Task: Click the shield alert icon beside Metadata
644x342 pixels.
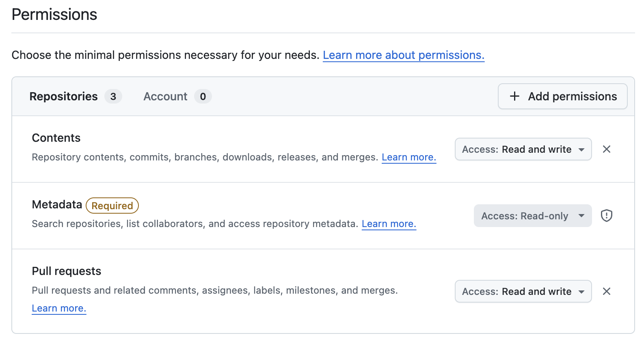Action: pos(606,215)
